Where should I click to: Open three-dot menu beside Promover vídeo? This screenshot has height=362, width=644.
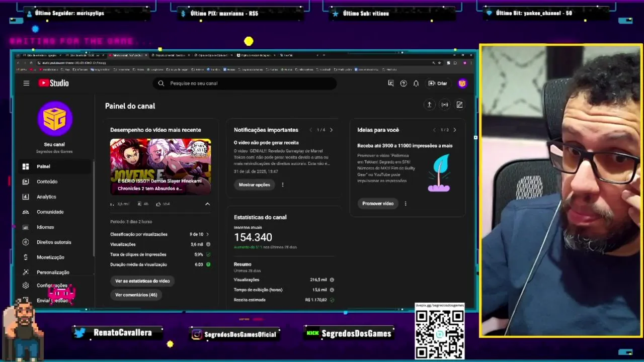point(406,204)
